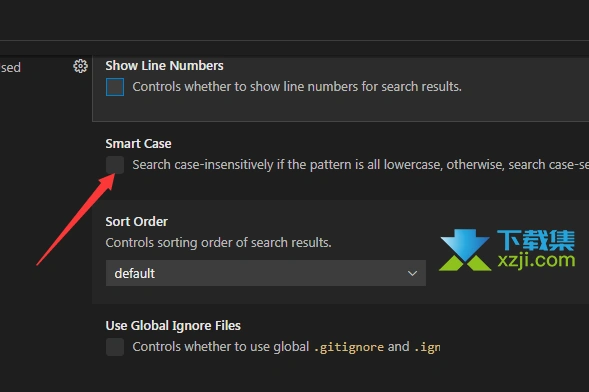Open the gear menu beside Show Line Numbers

pos(80,66)
